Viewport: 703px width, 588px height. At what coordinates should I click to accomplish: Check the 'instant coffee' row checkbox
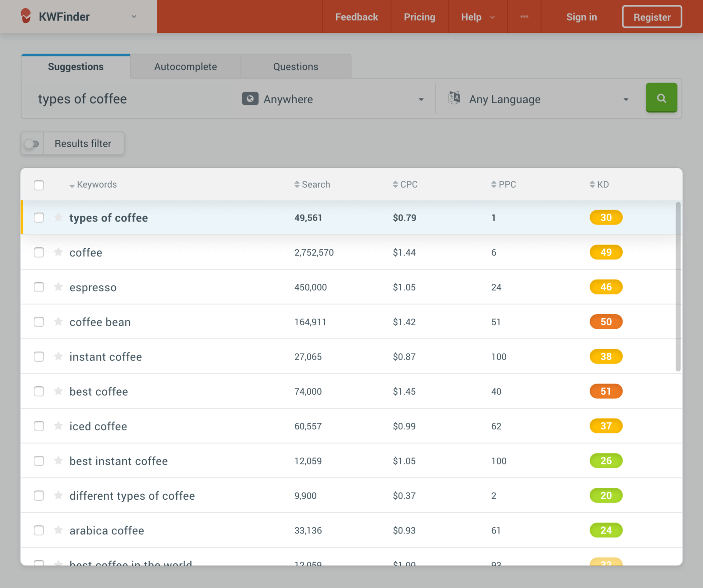pyautogui.click(x=39, y=356)
